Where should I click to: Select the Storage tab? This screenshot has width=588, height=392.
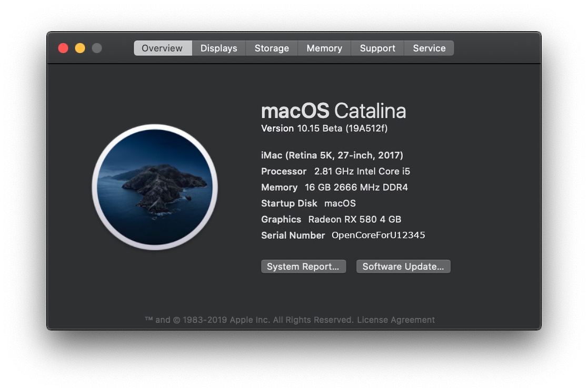click(272, 48)
